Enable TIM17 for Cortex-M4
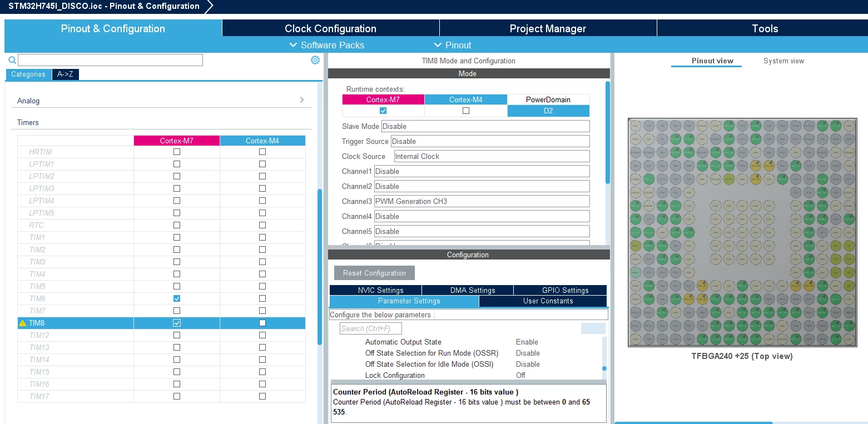 pyautogui.click(x=262, y=396)
